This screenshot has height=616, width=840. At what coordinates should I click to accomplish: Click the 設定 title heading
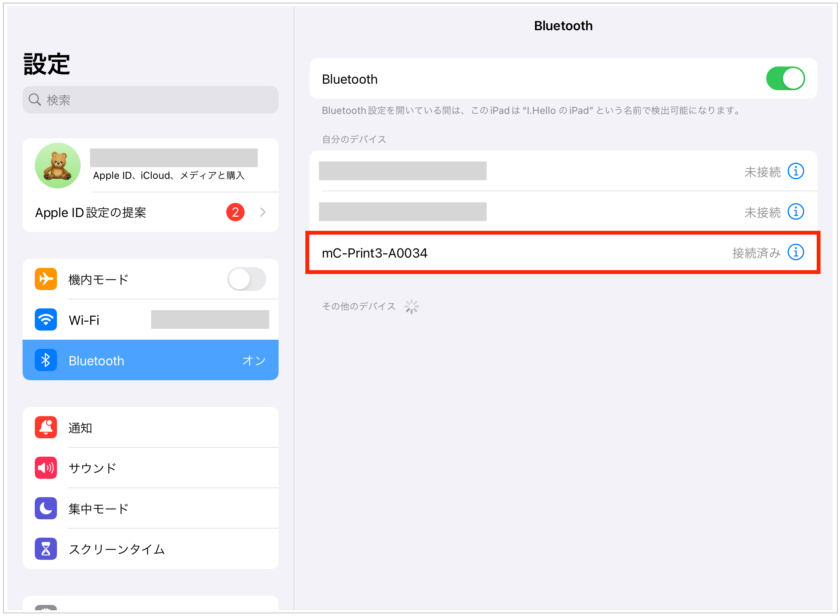[x=47, y=64]
